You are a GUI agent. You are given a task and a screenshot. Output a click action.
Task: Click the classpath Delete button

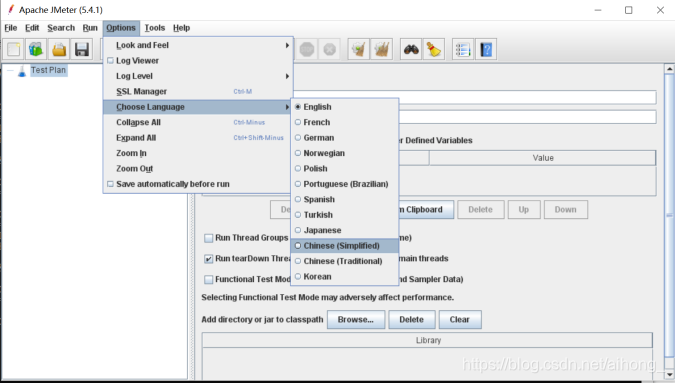click(x=412, y=320)
